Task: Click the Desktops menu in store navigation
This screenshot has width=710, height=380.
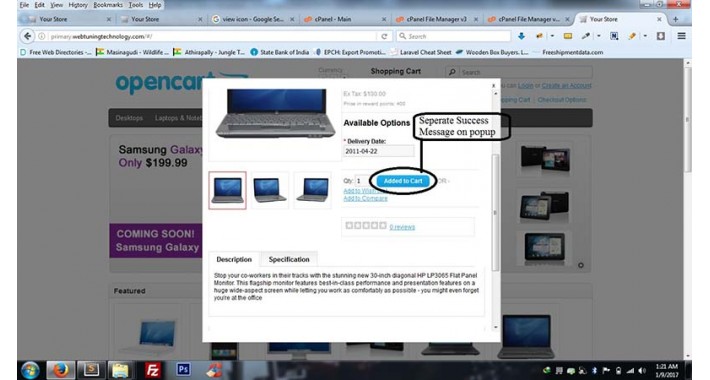Action: pos(129,118)
